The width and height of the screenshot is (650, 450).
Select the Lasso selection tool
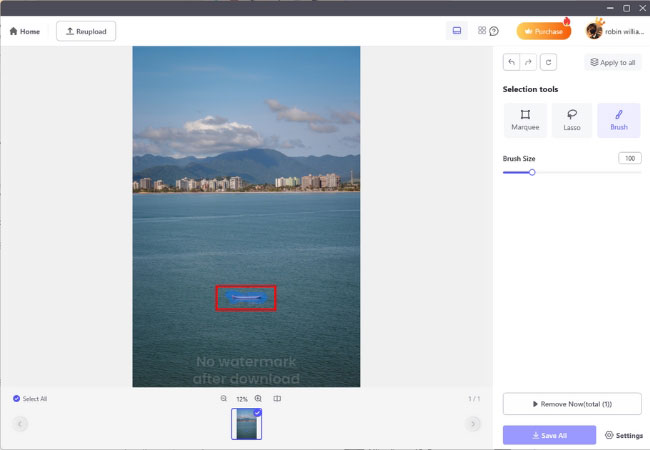click(572, 120)
